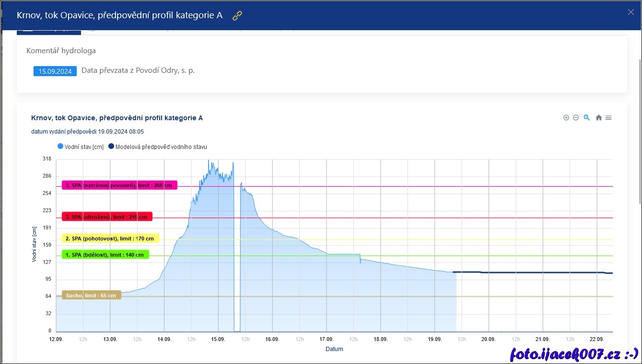This screenshot has height=364, width=642.
Task: Click the 'Sucho, limit : 65 cm' label
Action: [91, 296]
